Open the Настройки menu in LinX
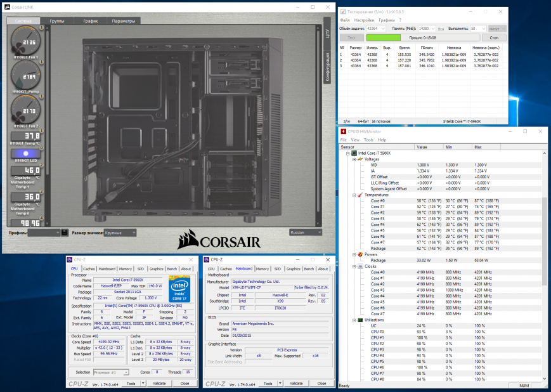 pyautogui.click(x=364, y=20)
